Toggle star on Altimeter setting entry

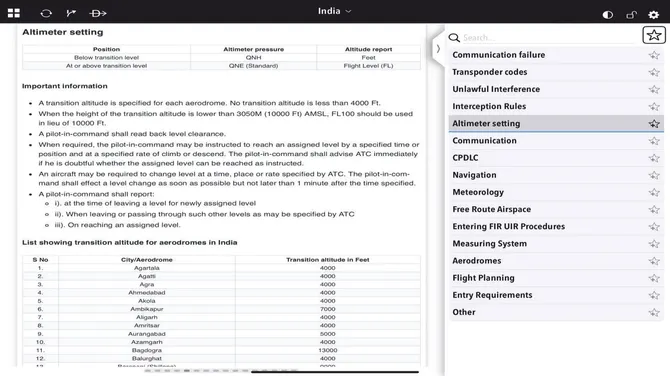click(x=654, y=123)
